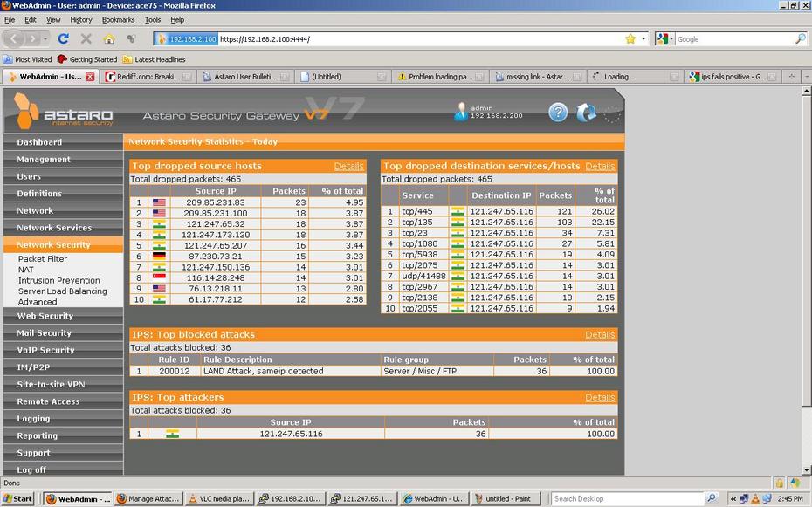Switch to the ips fails positive tab
Screen dimensions: 812x507
tap(733, 77)
